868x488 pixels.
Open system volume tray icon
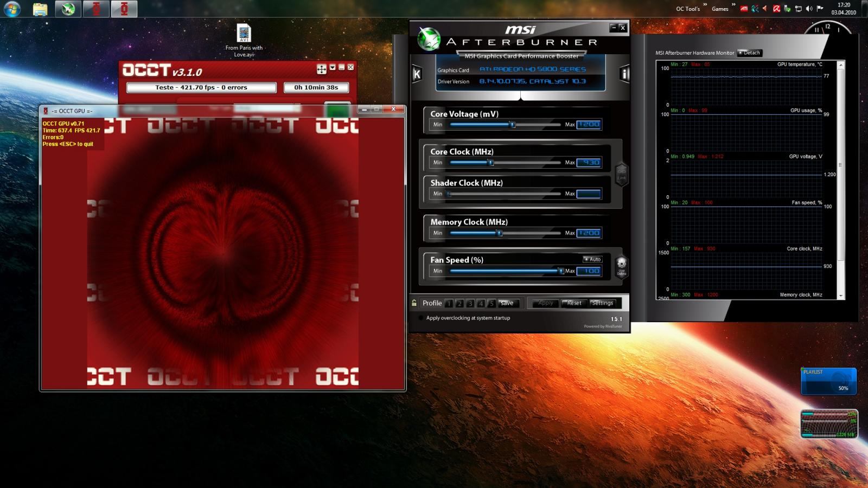tap(809, 9)
